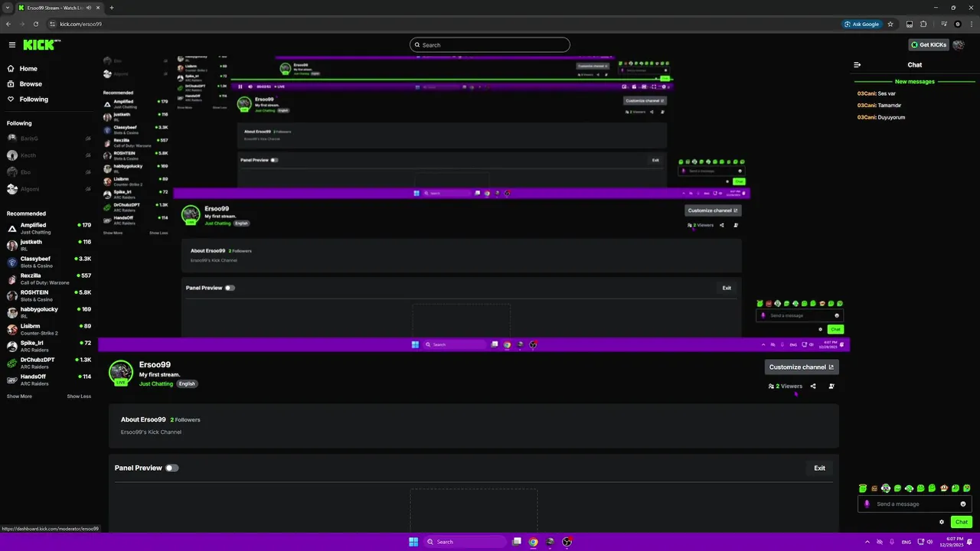Open the browser extensions puzzle icon
The height and width of the screenshot is (551, 980).
923,24
